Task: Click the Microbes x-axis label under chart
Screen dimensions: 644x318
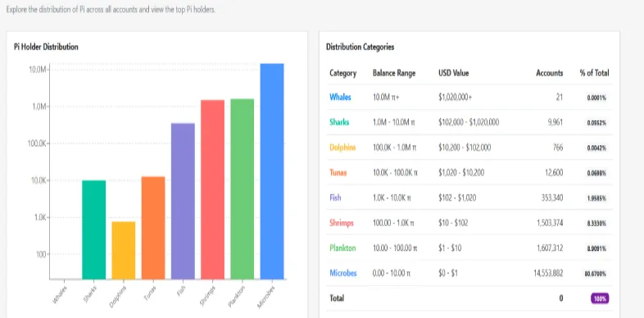Action: point(267,297)
